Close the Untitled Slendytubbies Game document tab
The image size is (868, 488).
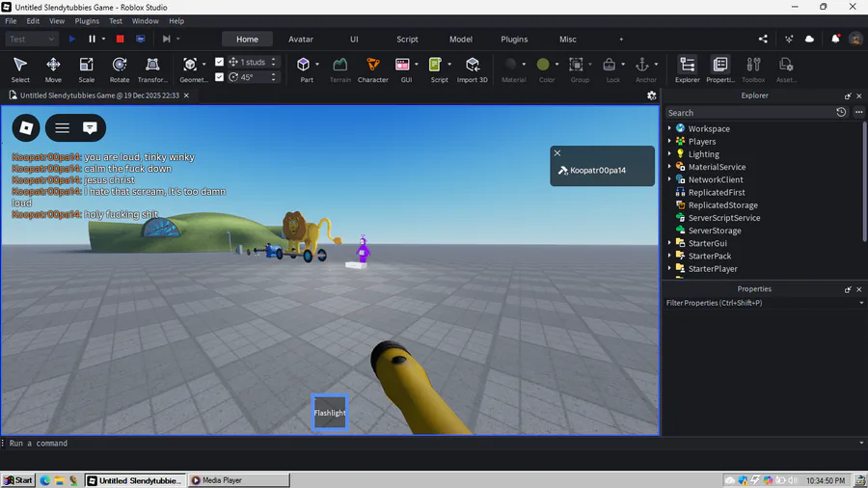(186, 95)
